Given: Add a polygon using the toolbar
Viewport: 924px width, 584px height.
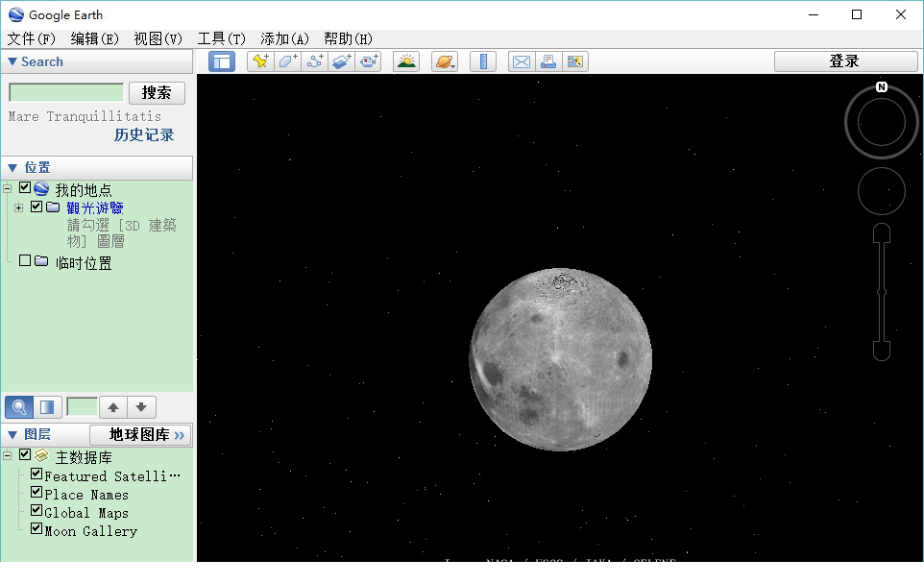Looking at the screenshot, I should 287,61.
